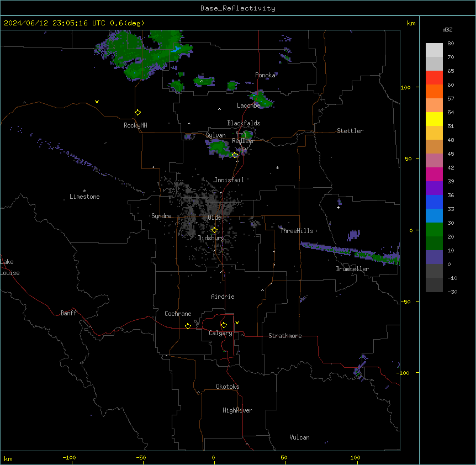476x465 pixels.
Task: Select the RedDeer label
Action: [243, 141]
